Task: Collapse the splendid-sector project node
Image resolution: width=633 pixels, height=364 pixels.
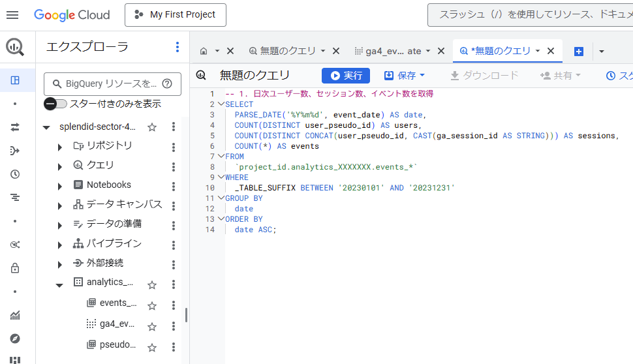Action: click(x=46, y=127)
